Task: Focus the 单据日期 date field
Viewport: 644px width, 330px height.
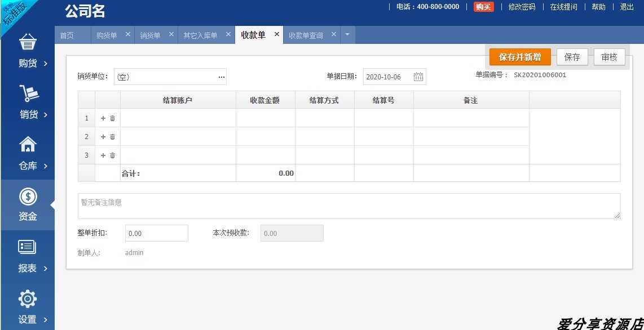Action: click(394, 77)
